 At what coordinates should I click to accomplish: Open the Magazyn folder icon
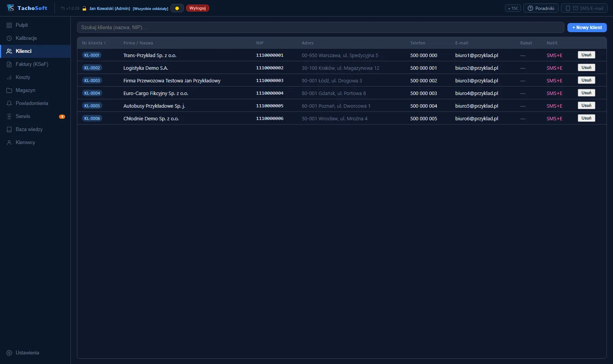pyautogui.click(x=9, y=90)
